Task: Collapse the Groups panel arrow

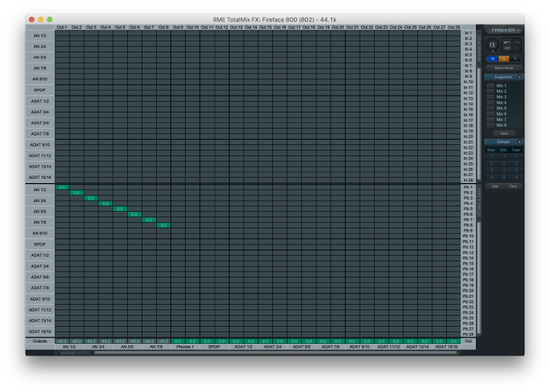Action: pyautogui.click(x=520, y=142)
